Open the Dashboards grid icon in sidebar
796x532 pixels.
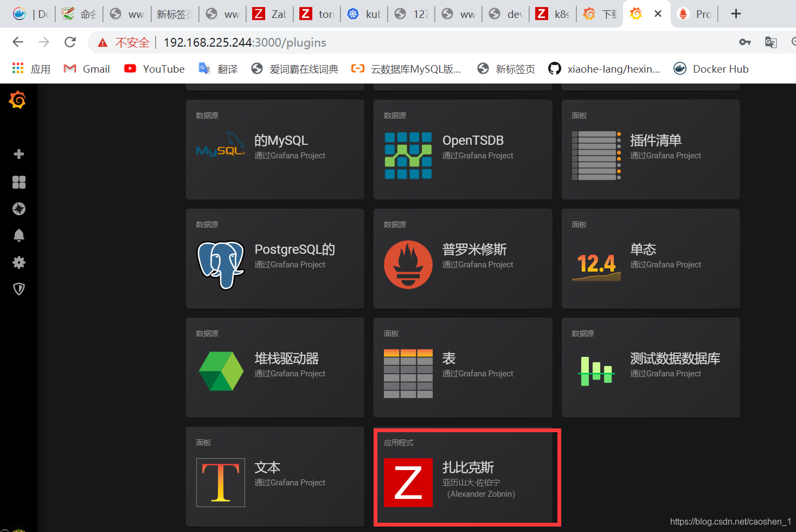point(19,182)
